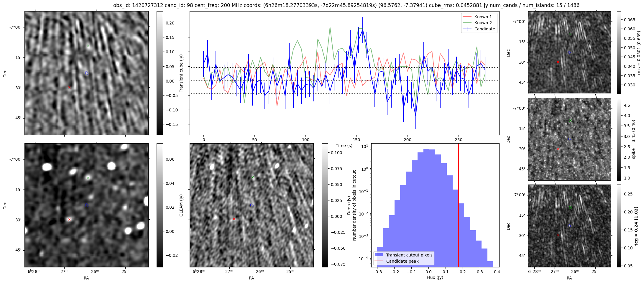Click the red candidate peak line in the histogram
This screenshot has height=283, width=644.
[x=459, y=206]
